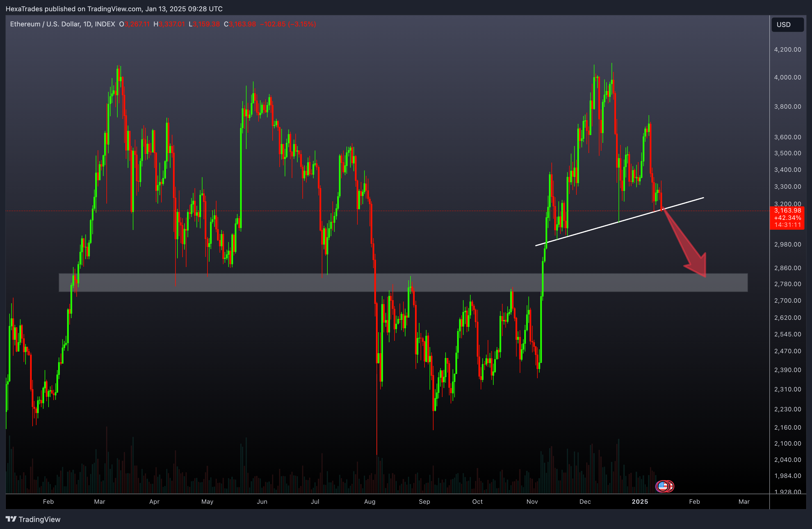
Task: Click the 2,620.00 price axis label
Action: click(x=788, y=318)
